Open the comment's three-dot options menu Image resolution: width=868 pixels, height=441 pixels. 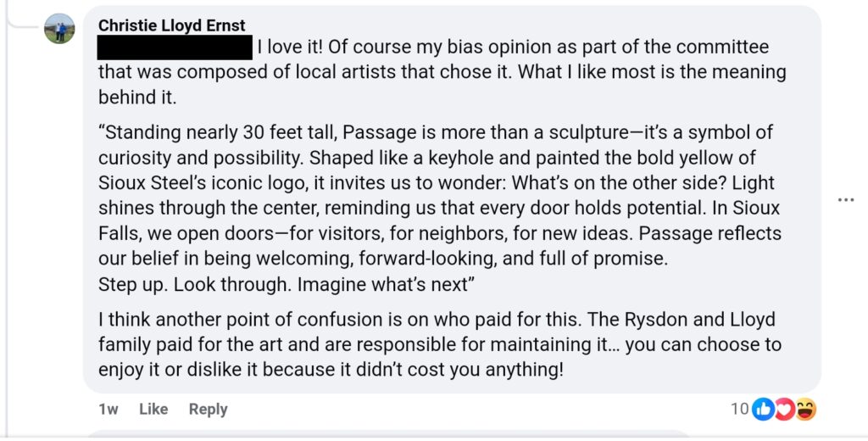tap(845, 199)
